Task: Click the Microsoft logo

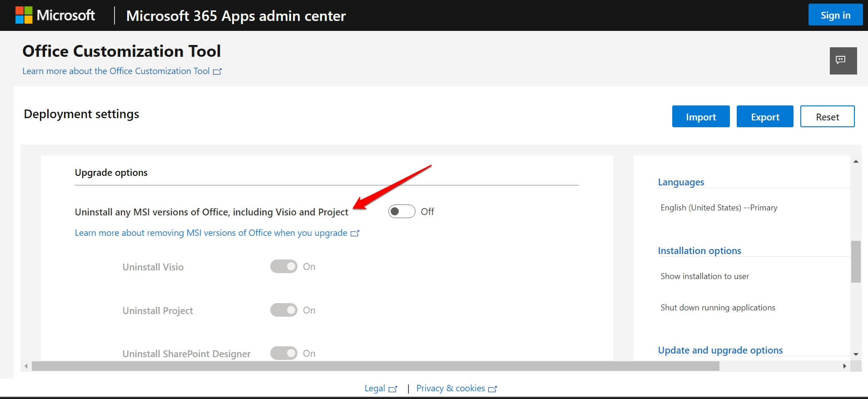Action: [55, 15]
